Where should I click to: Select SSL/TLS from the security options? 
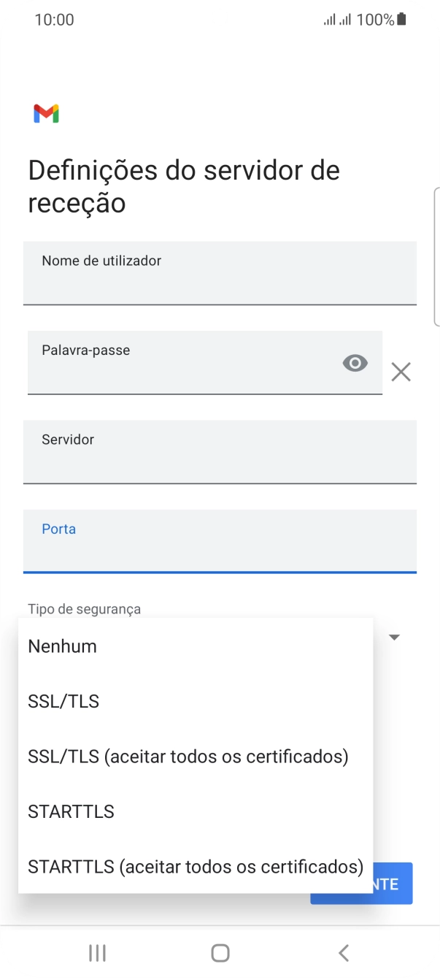[x=63, y=700]
